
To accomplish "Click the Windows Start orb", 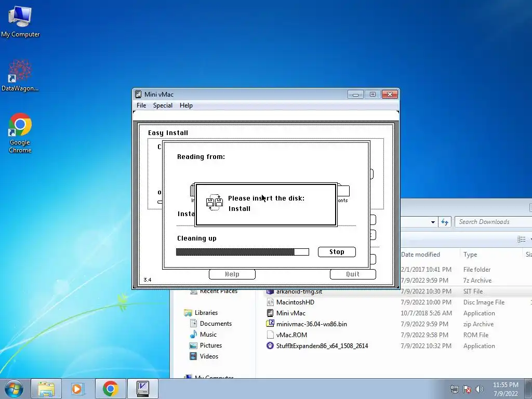I will (x=14, y=389).
